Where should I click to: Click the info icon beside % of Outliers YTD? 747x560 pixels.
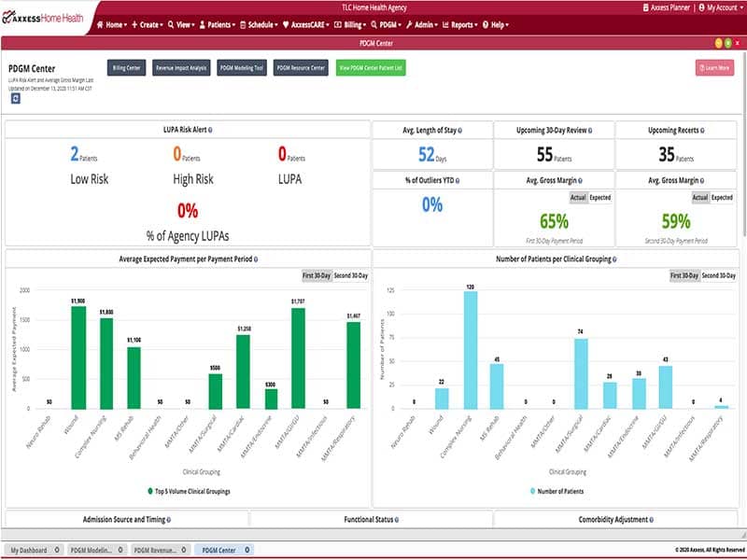[460, 180]
